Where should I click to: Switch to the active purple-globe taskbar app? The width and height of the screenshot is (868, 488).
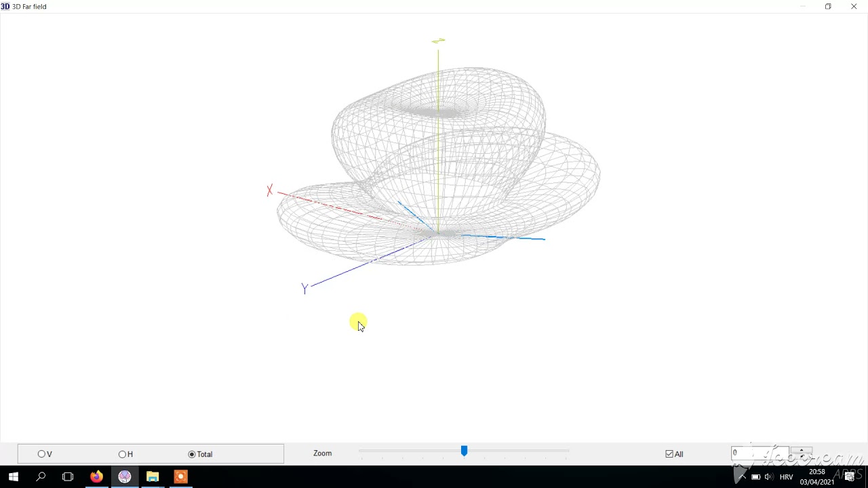(124, 477)
